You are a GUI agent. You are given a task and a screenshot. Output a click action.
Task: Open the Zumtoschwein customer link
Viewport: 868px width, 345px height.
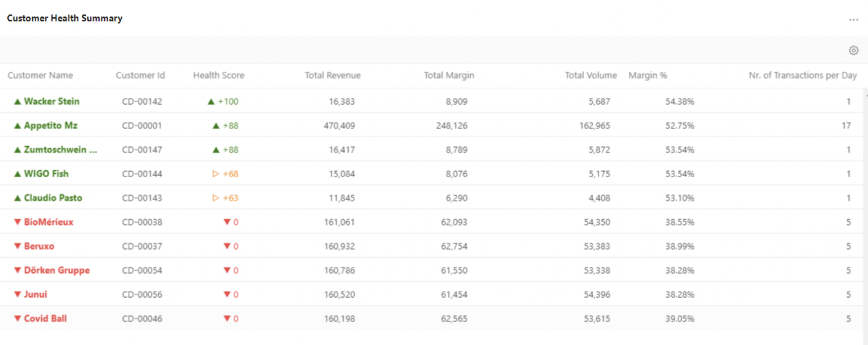[x=60, y=150]
